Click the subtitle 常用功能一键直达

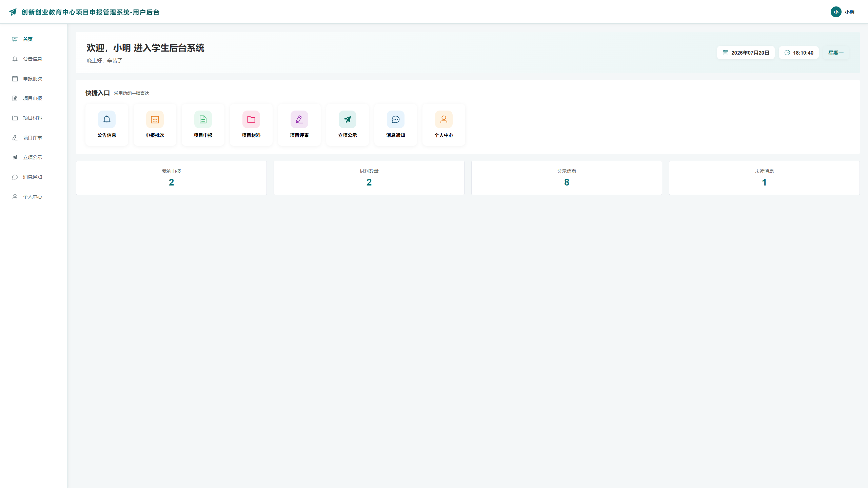pyautogui.click(x=132, y=93)
